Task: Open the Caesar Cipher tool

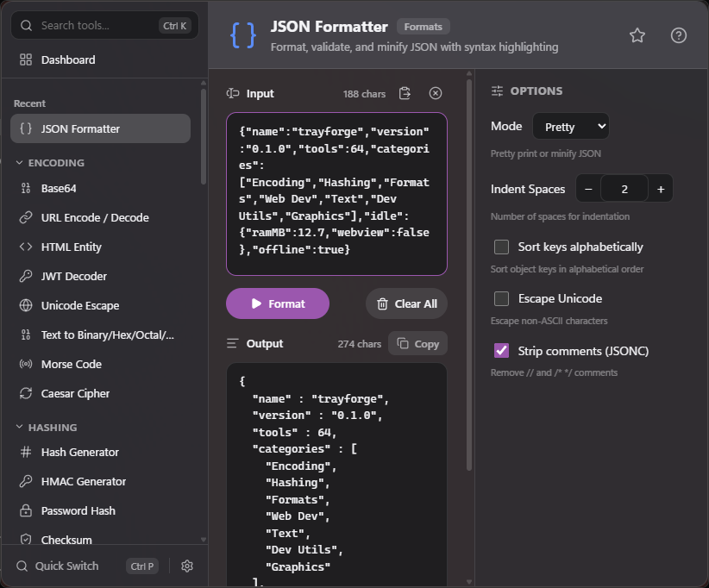Action: 100,394
